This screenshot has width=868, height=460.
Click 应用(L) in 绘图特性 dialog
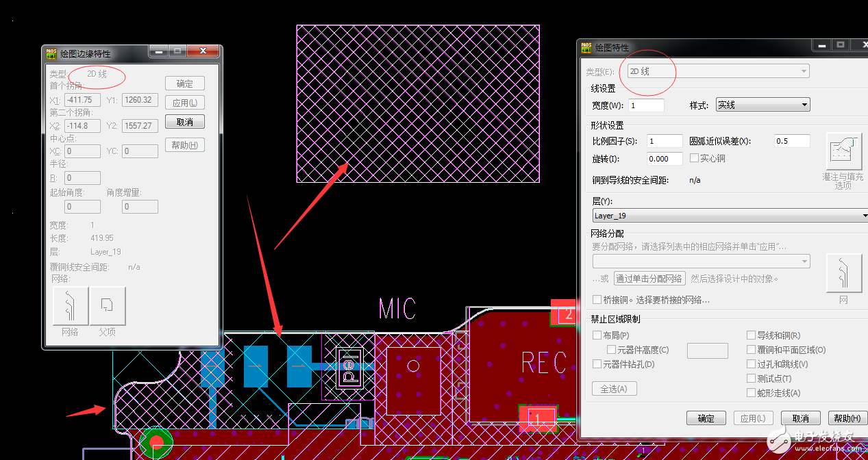[x=754, y=418]
